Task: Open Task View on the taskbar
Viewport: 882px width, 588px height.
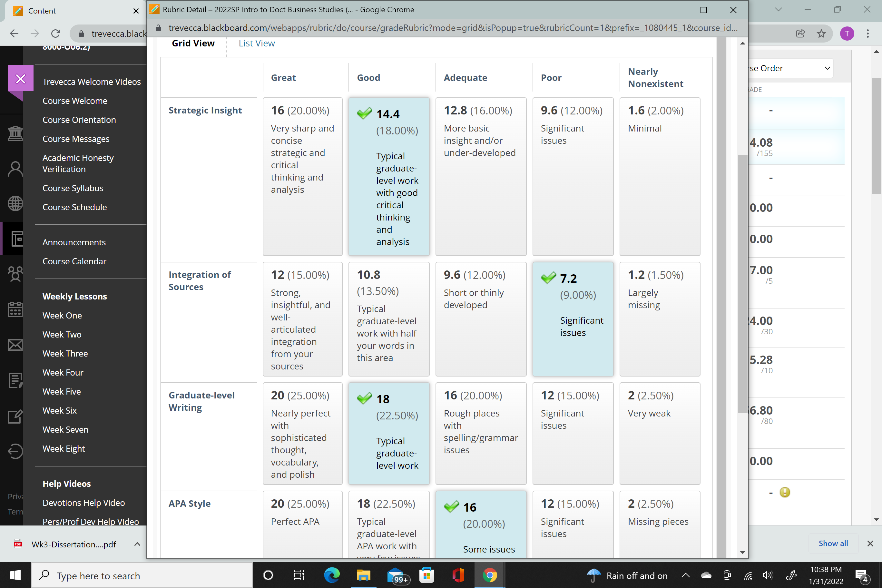Action: (x=299, y=575)
